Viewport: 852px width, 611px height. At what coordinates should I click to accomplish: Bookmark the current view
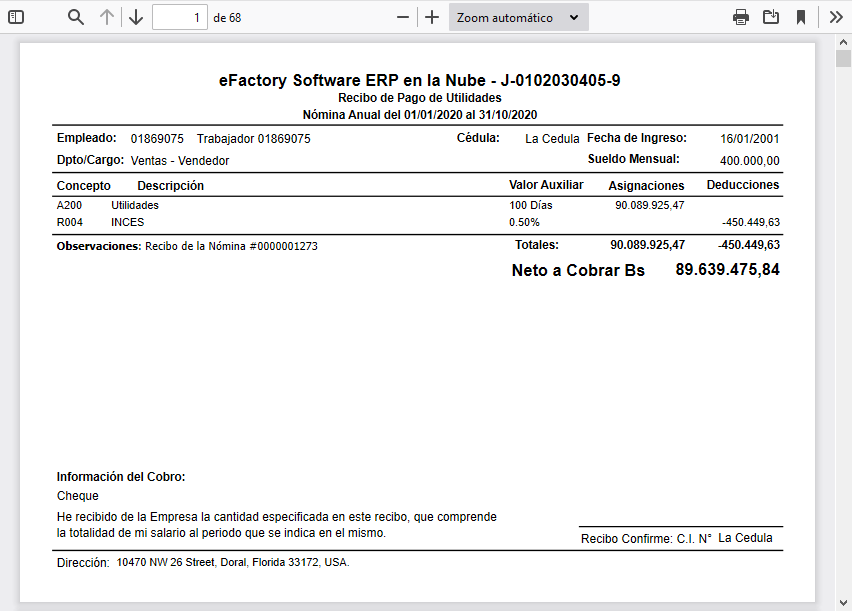click(x=802, y=16)
